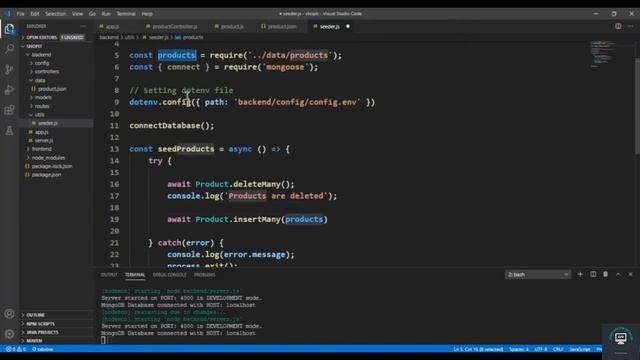The width and height of the screenshot is (640, 360).
Task: Open the Manage gear icon
Action: tap(9, 334)
